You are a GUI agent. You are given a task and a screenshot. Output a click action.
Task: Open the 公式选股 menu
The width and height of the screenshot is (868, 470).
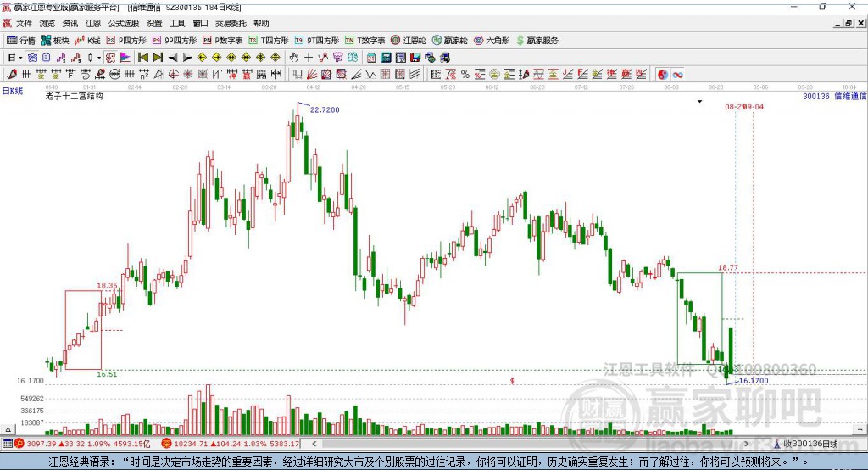pos(124,23)
